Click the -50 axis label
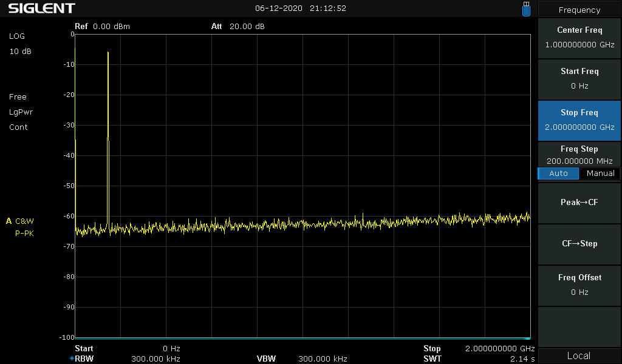The width and height of the screenshot is (622, 364). click(x=69, y=186)
